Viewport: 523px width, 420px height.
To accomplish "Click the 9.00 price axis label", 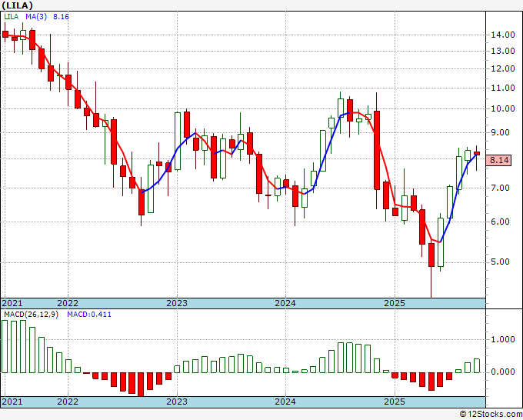I will click(500, 132).
